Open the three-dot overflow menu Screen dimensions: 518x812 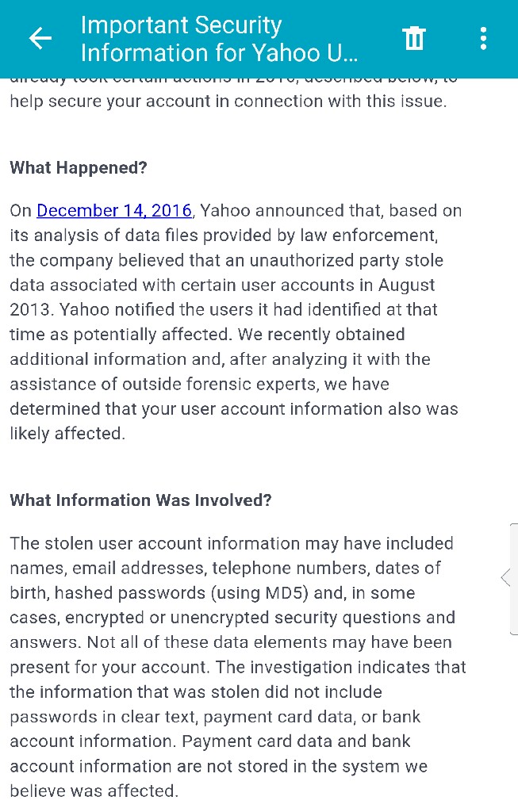[x=483, y=38]
